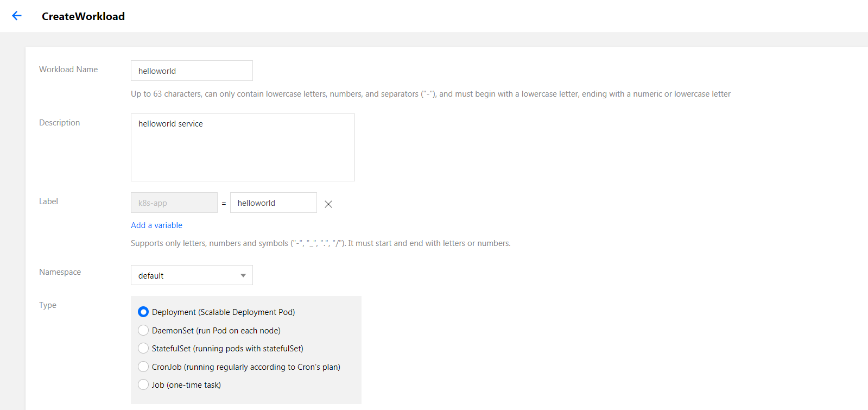Click the greyed k8s-app label key field

coord(174,203)
